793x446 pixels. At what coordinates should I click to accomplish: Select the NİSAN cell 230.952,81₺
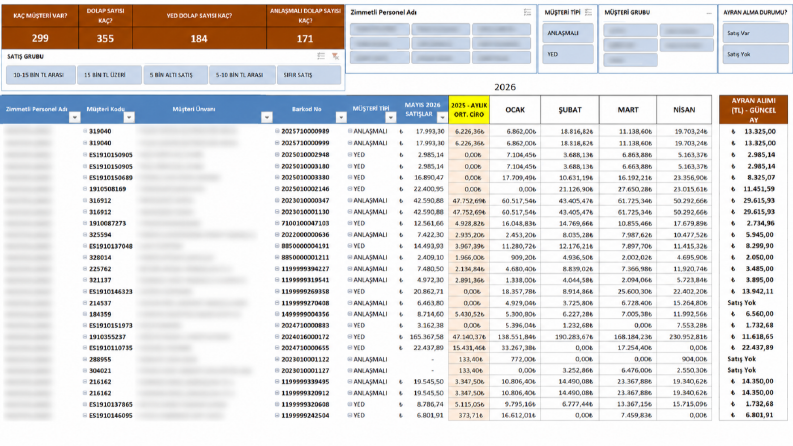tap(684, 337)
